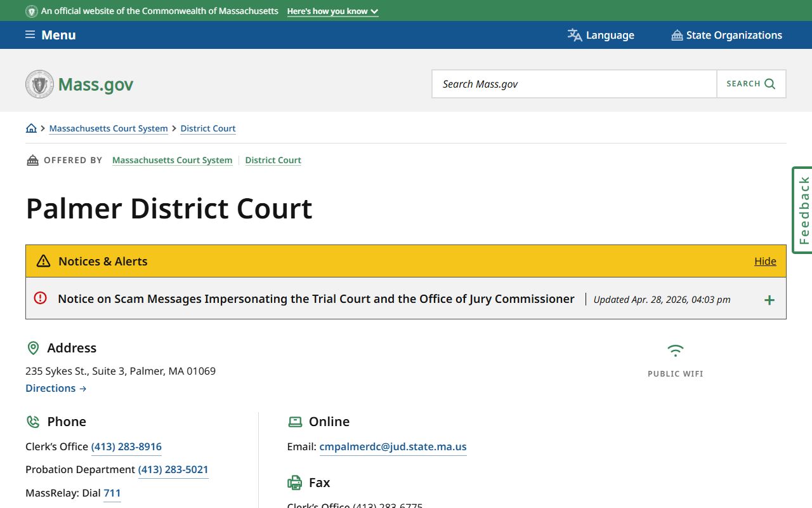Click the Language translate icon

pos(575,35)
